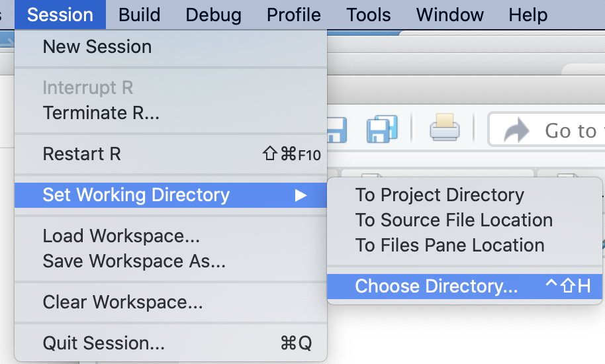605x364 pixels.
Task: Open the Tools menu
Action: click(x=369, y=15)
